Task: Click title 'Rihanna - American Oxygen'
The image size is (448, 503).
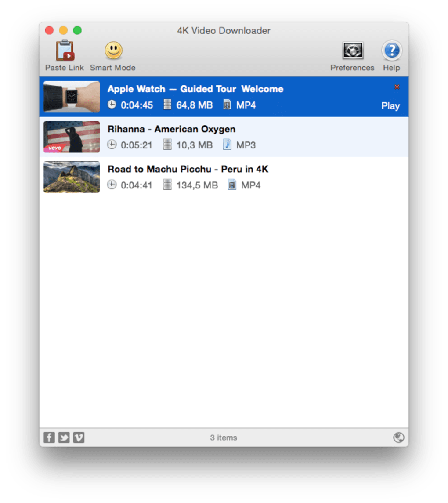Action: coord(171,129)
